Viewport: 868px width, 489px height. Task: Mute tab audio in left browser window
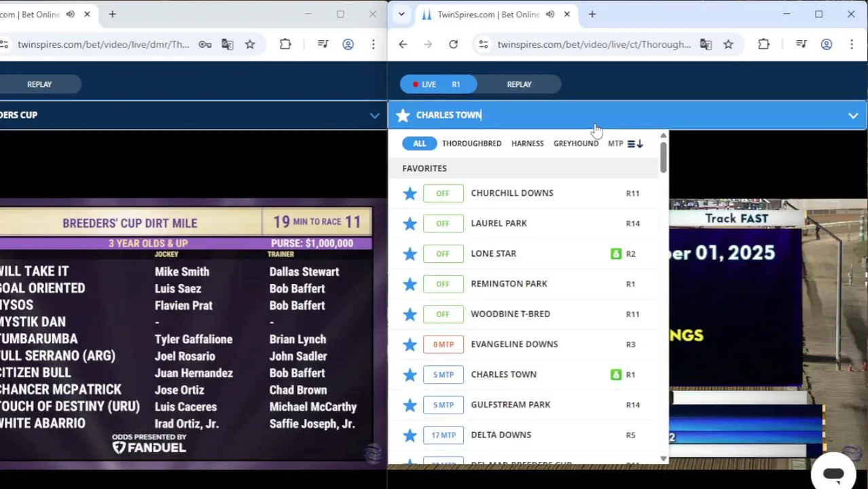[70, 14]
